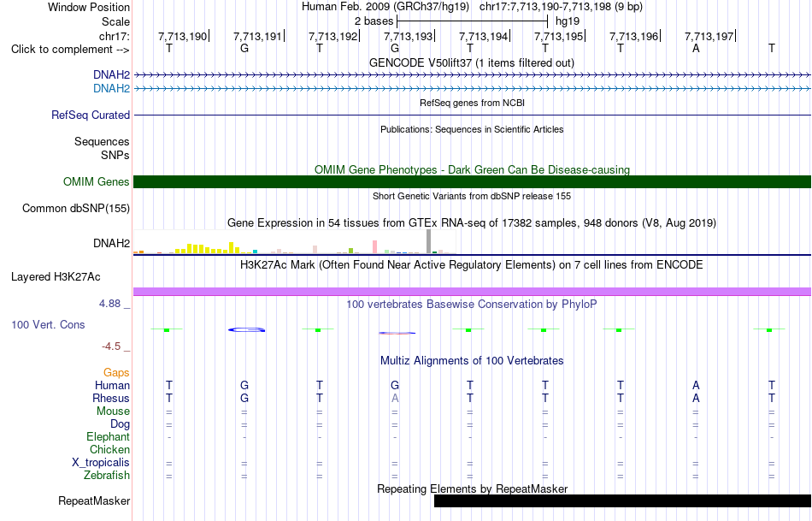Screen dimensions: 812x521
Task: Click the Human species label
Action: coord(112,386)
